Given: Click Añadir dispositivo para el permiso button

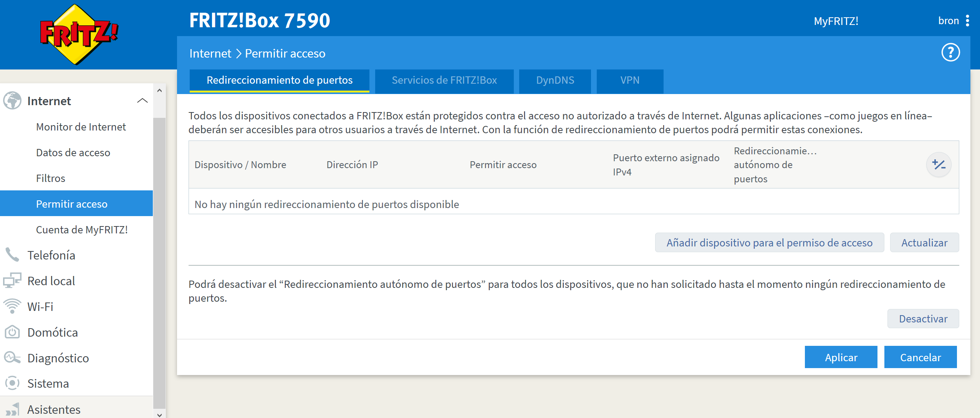Looking at the screenshot, I should coord(769,243).
